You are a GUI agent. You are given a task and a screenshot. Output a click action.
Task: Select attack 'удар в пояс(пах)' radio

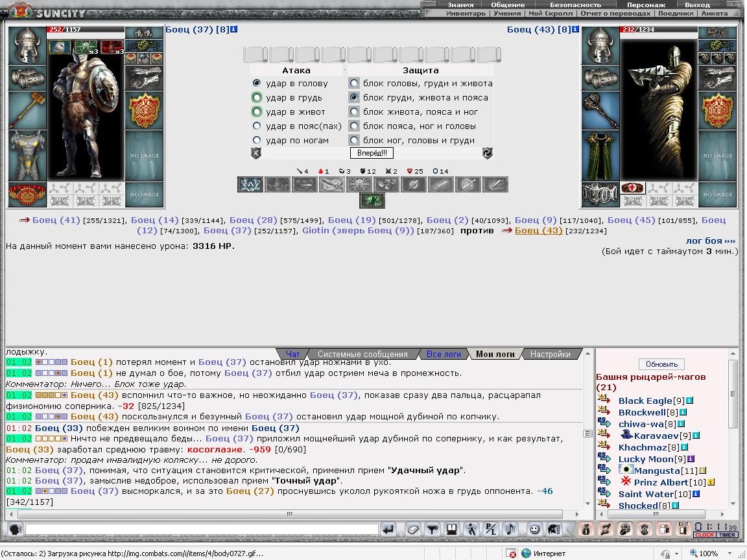[x=257, y=126]
